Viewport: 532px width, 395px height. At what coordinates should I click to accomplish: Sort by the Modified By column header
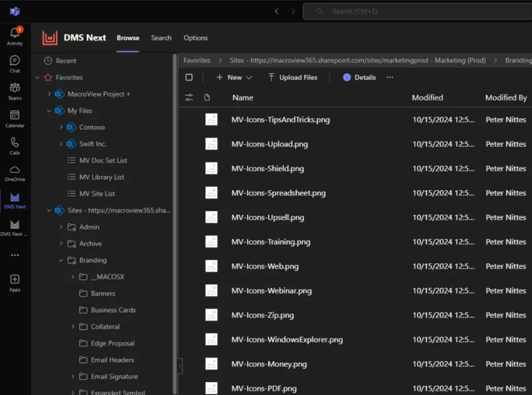506,98
